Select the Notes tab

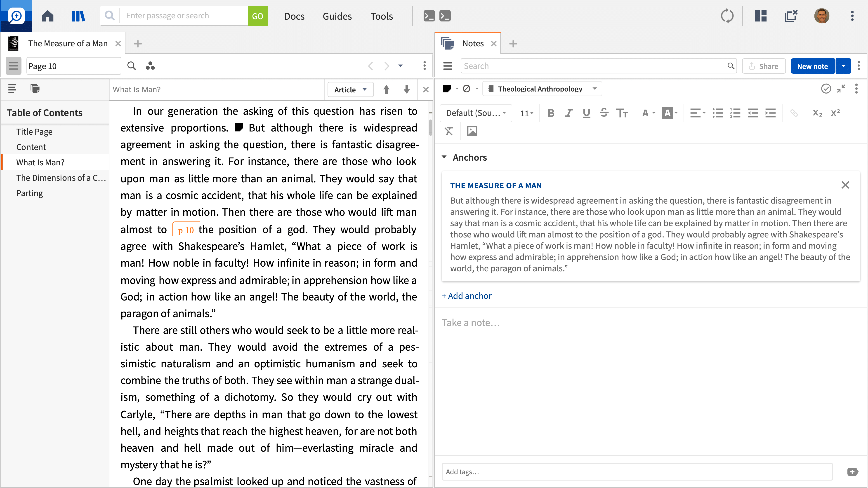click(x=473, y=43)
